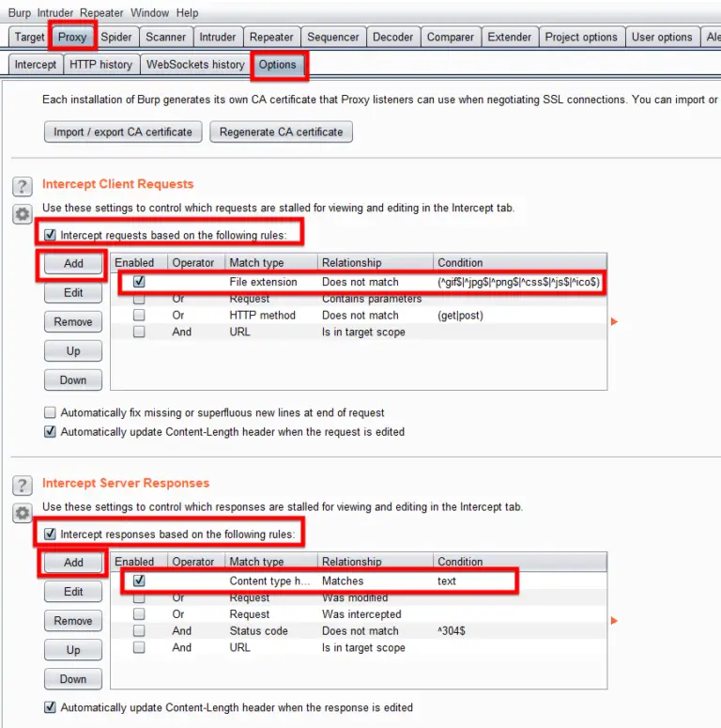Move client request rule Up
Screen dimensions: 721x728
click(73, 351)
